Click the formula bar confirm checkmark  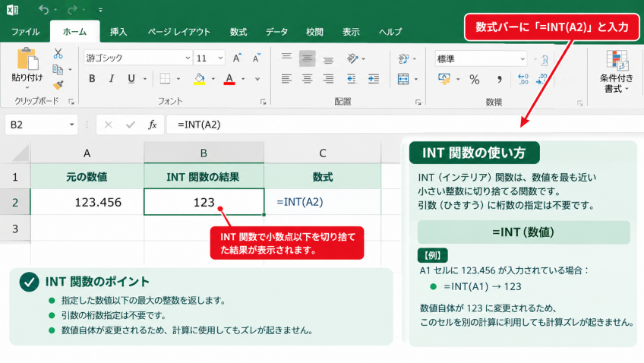click(131, 125)
